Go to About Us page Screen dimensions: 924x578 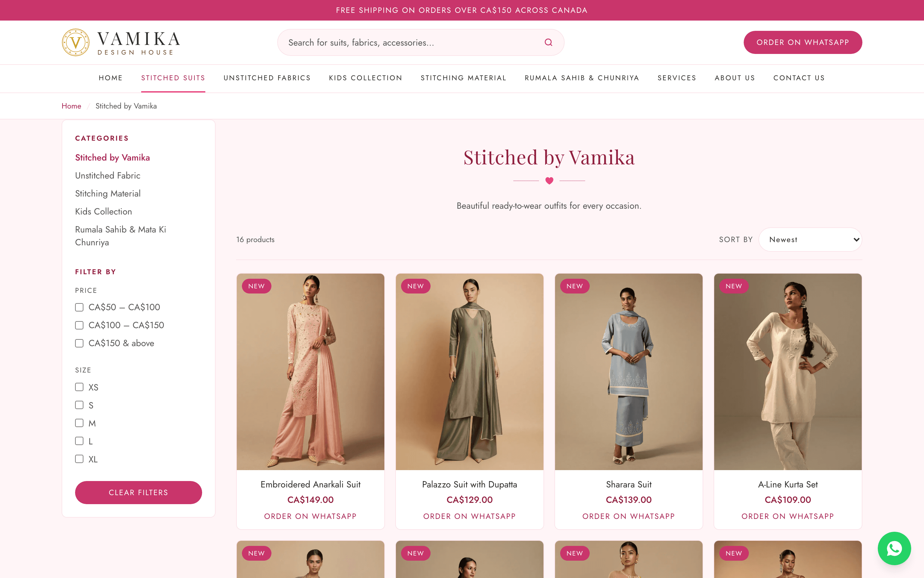pyautogui.click(x=735, y=78)
